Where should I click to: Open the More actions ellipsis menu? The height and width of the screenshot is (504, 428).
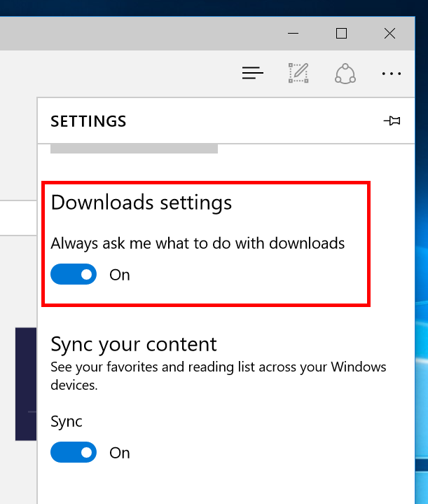(391, 73)
